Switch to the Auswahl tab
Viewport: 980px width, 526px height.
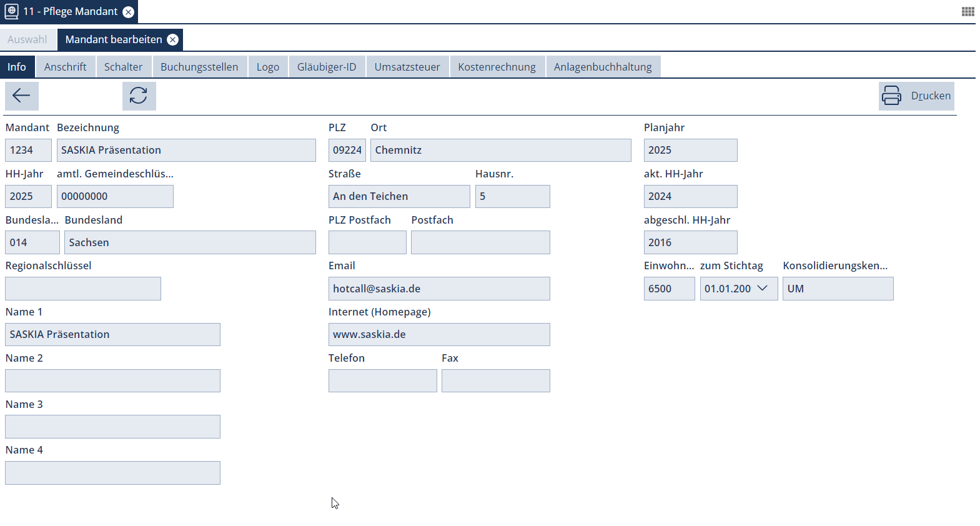click(x=27, y=39)
